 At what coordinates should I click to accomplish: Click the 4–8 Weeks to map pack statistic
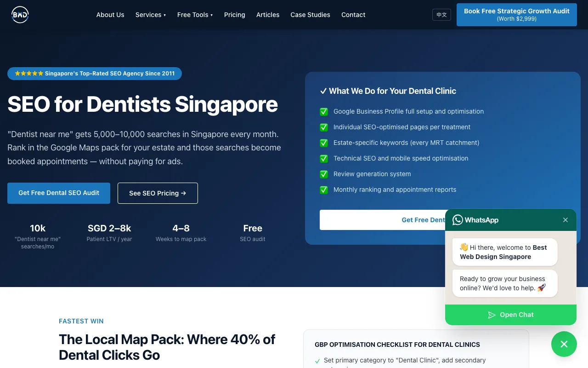coord(181,233)
